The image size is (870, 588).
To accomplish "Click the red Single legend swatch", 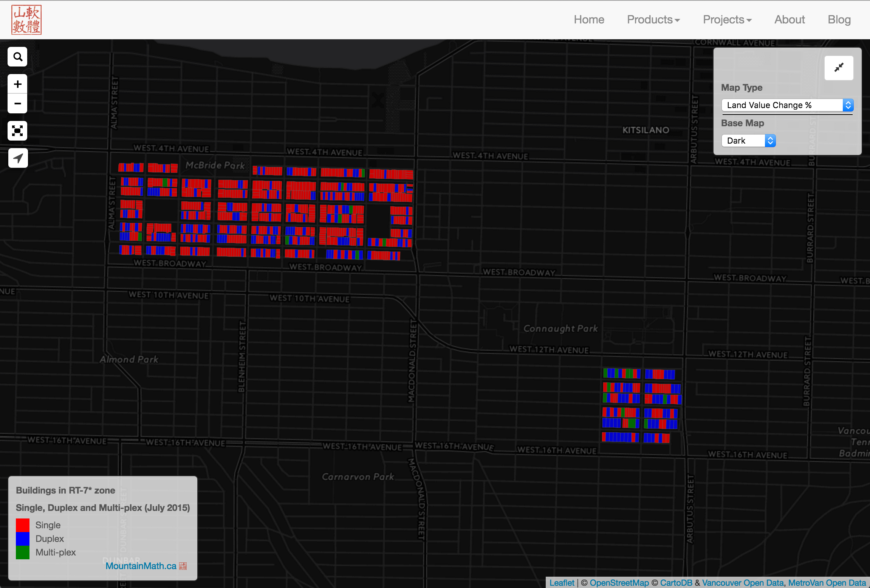I will tap(23, 525).
